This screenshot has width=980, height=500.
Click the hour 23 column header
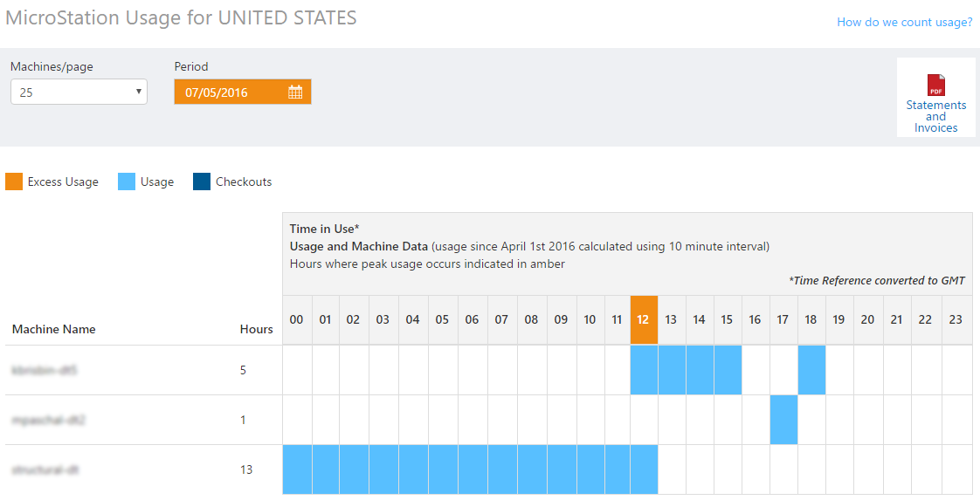click(x=956, y=319)
